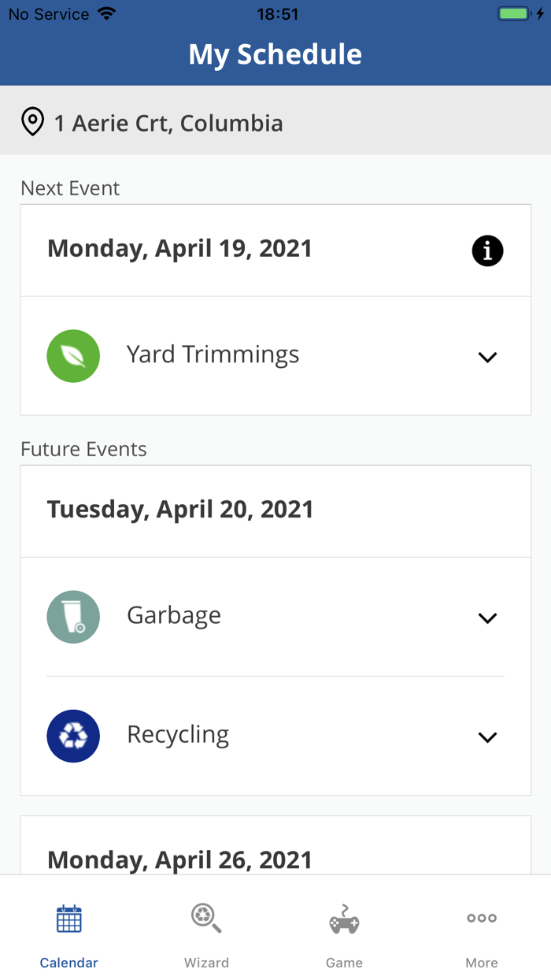Select the Wizard magnifier recycling icon
The image size is (551, 980).
[206, 918]
